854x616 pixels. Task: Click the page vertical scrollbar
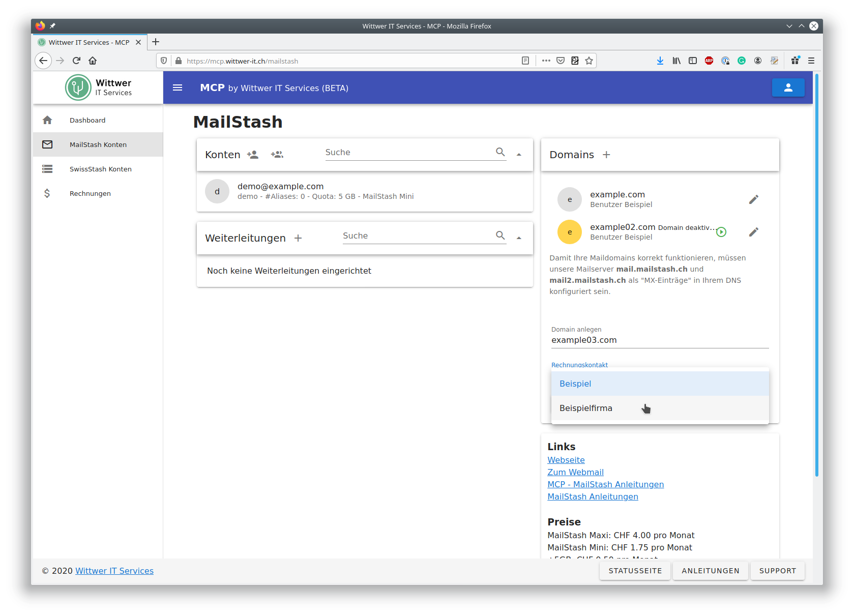click(x=817, y=275)
